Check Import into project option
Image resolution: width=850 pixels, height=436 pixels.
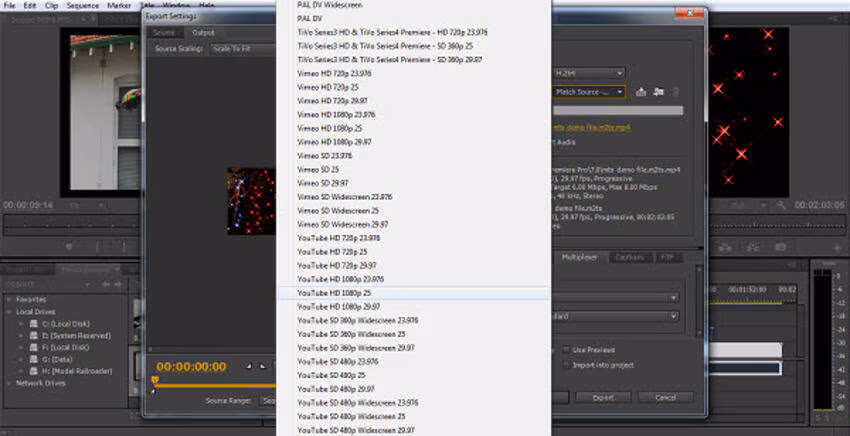click(x=566, y=365)
